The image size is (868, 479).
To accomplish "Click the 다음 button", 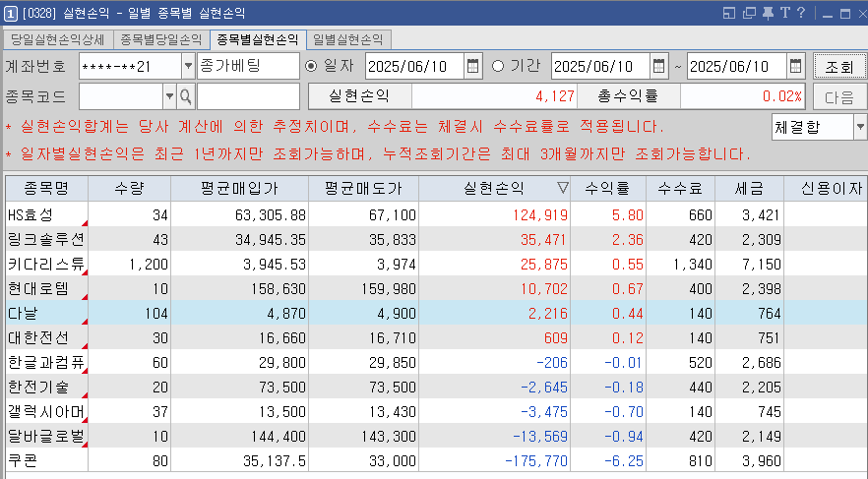I will point(838,96).
